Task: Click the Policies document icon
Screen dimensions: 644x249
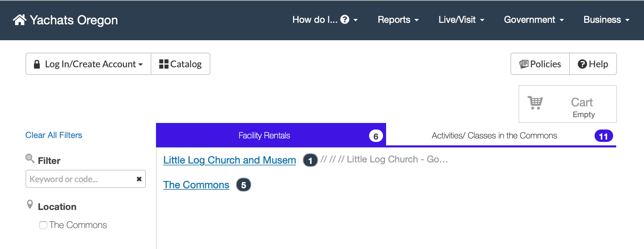Action: click(524, 64)
